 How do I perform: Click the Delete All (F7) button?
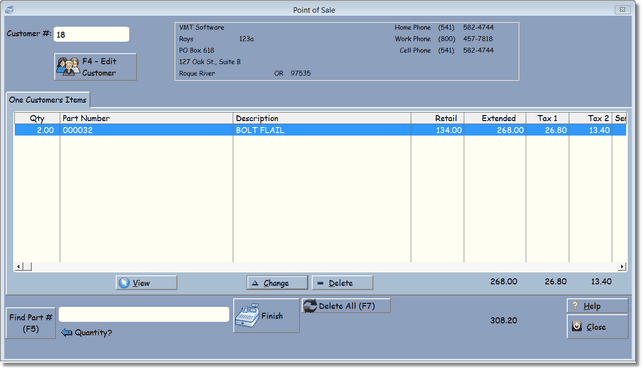pyautogui.click(x=346, y=306)
